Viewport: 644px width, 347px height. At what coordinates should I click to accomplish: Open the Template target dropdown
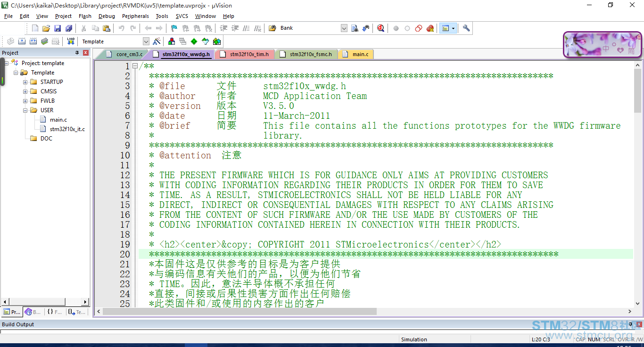tap(146, 41)
